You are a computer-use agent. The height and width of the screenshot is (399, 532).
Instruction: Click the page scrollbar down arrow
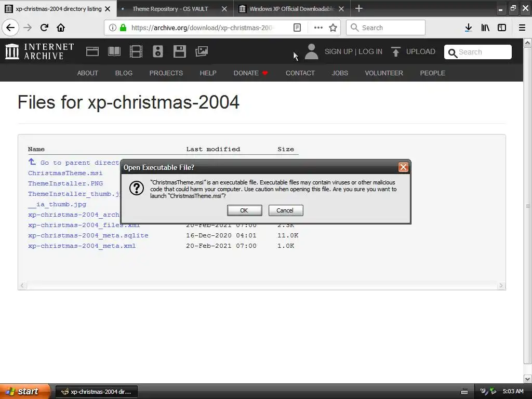[x=528, y=379]
